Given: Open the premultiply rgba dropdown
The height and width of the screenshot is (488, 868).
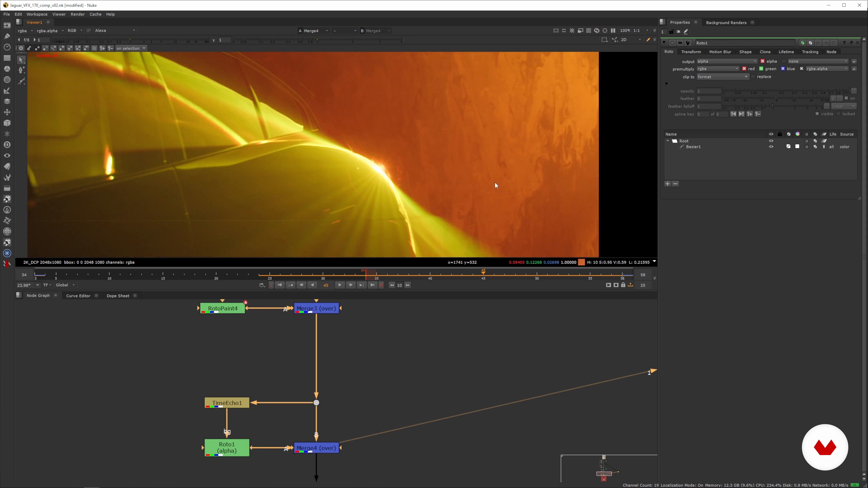Looking at the screenshot, I should click(718, 69).
